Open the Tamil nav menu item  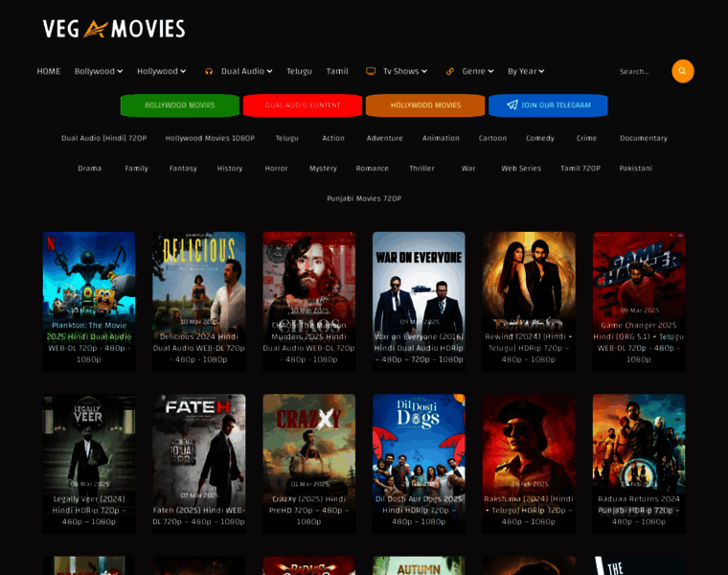(x=337, y=71)
